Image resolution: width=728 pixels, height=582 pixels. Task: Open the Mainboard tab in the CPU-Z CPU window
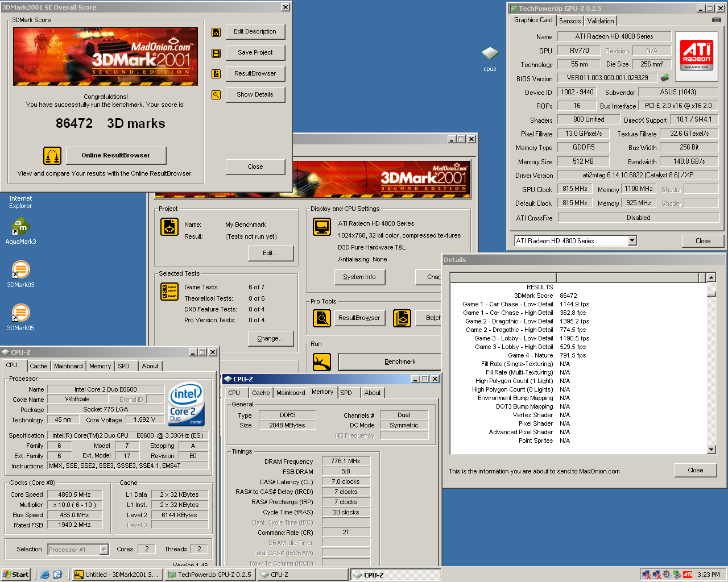point(68,366)
